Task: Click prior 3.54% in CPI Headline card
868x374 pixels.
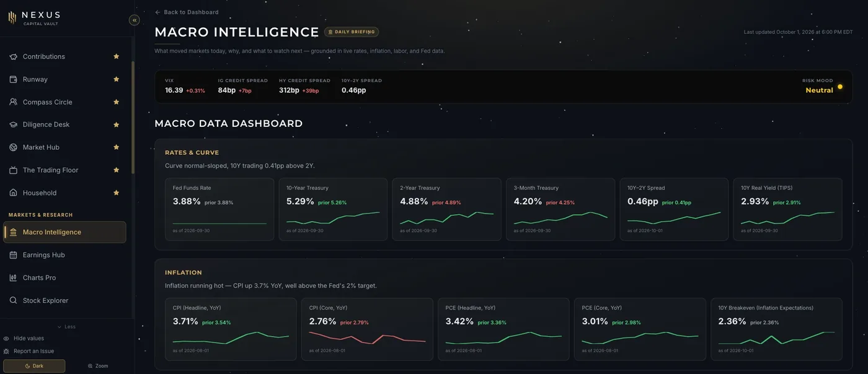Action: pos(216,323)
